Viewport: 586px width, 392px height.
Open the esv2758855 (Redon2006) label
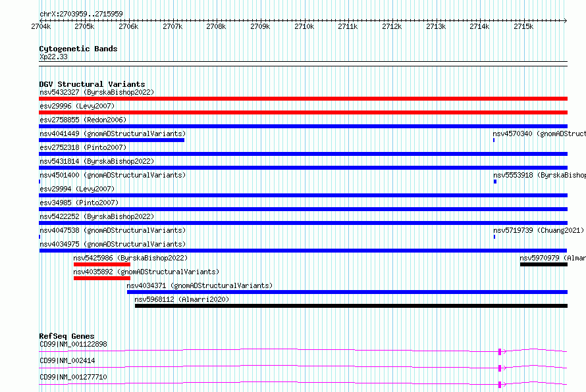[83, 120]
